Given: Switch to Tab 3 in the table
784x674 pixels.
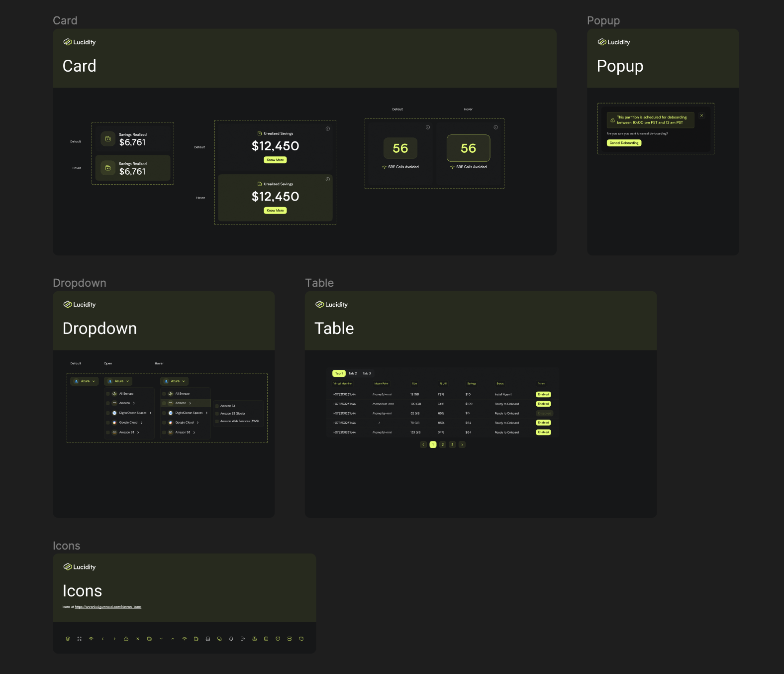Looking at the screenshot, I should [x=367, y=373].
